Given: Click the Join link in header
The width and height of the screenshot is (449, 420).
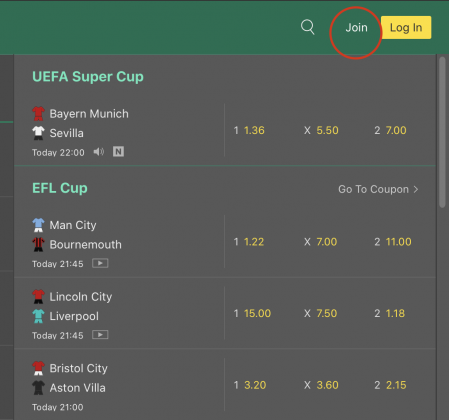Looking at the screenshot, I should point(356,27).
